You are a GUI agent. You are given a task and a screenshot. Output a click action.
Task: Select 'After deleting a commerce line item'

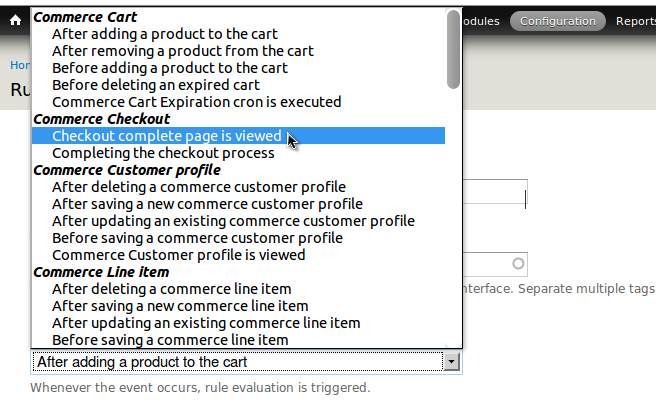point(171,289)
